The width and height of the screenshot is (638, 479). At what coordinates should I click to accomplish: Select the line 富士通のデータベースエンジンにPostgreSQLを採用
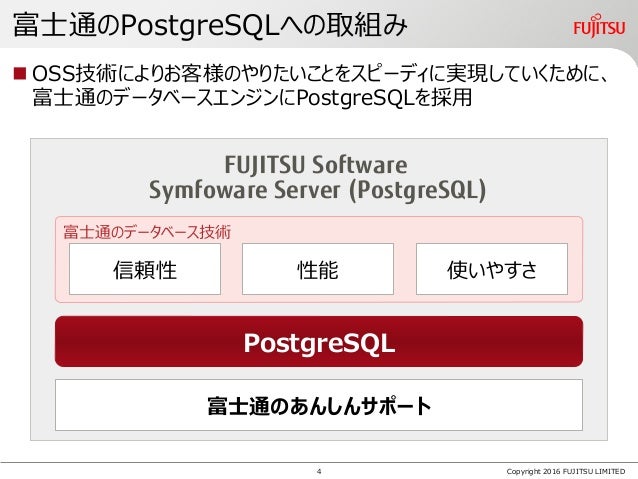point(252,98)
